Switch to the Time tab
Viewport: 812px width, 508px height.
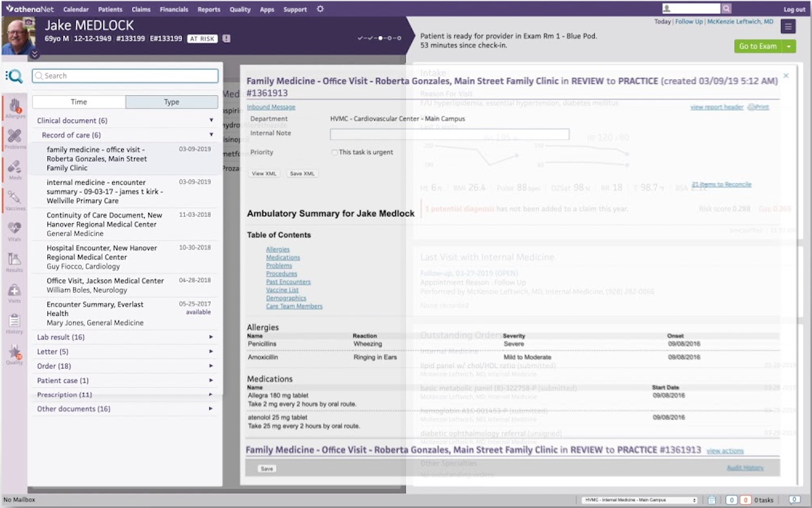(x=79, y=101)
